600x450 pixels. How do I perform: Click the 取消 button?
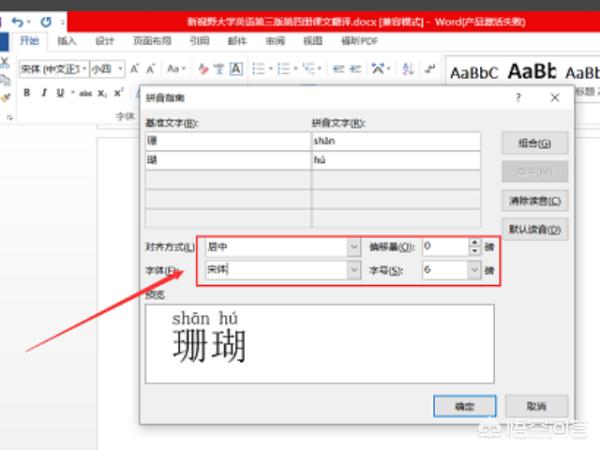click(x=539, y=405)
